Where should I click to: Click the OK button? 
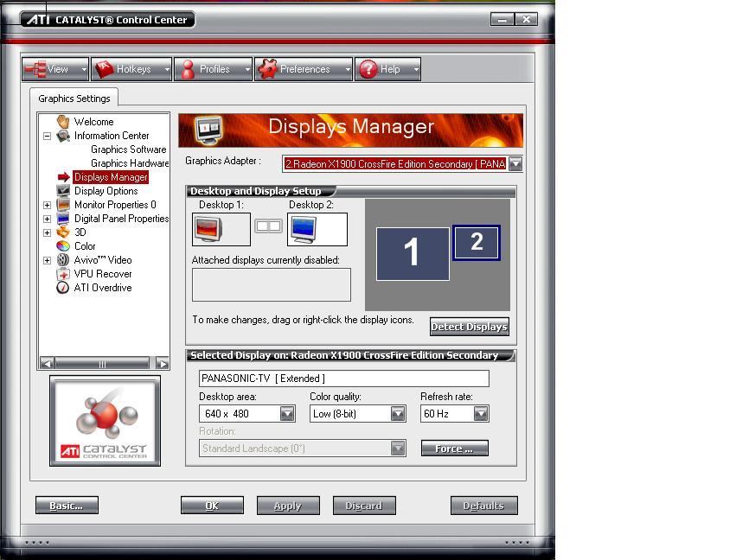point(212,506)
